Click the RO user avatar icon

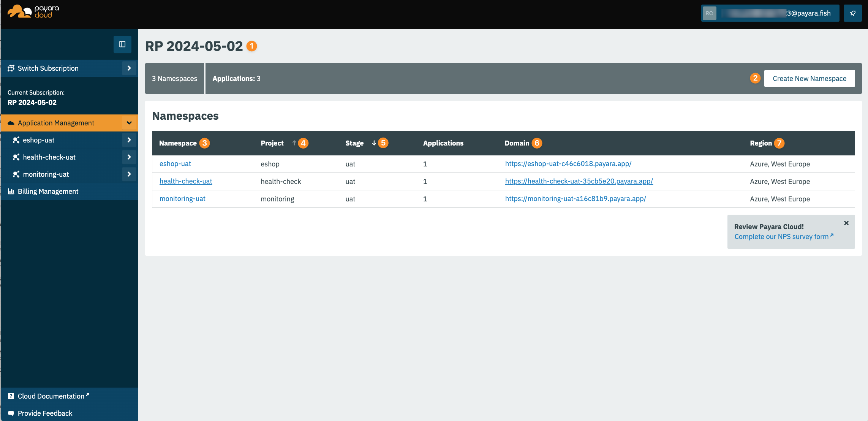coord(709,13)
